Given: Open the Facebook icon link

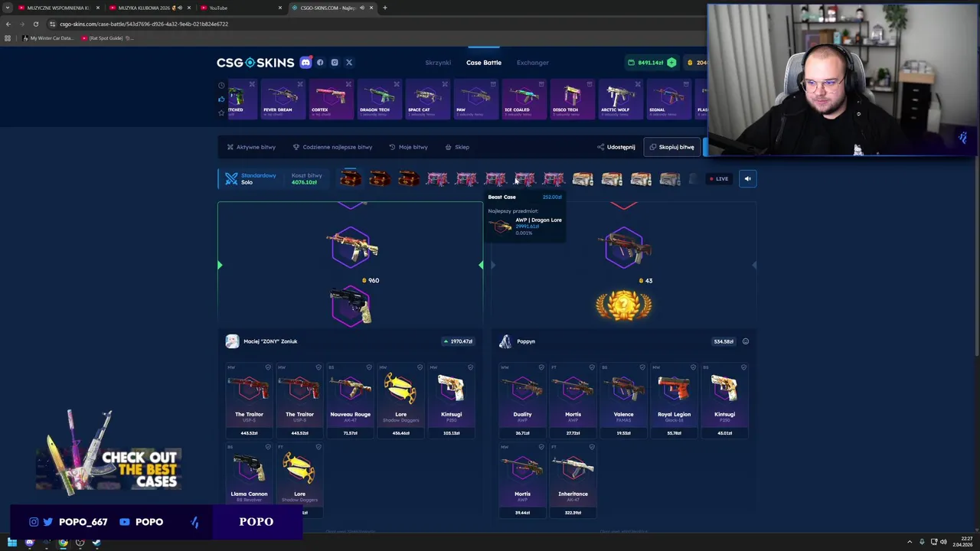Looking at the screenshot, I should pyautogui.click(x=320, y=63).
